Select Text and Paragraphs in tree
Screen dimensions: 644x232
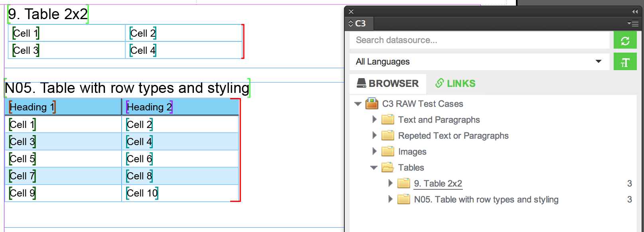(x=439, y=120)
